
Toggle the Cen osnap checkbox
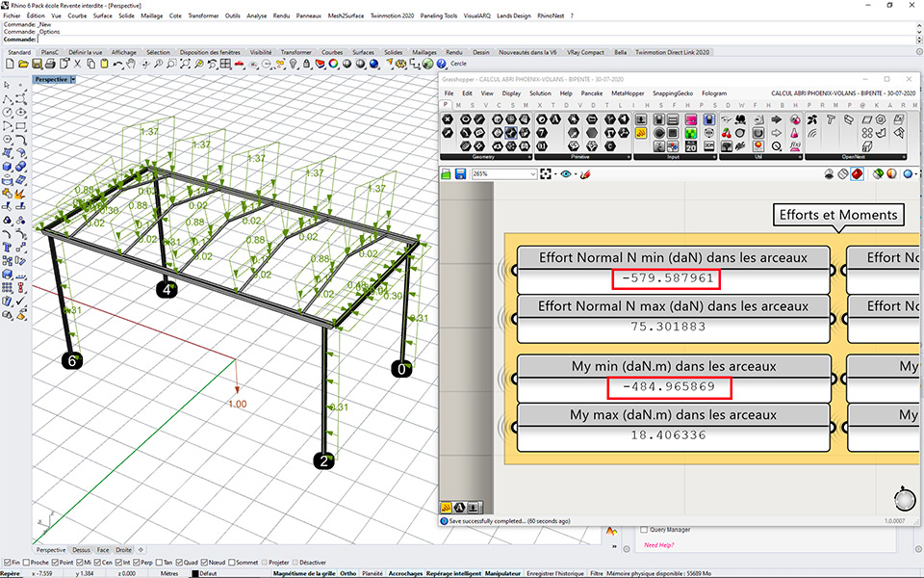click(x=97, y=563)
